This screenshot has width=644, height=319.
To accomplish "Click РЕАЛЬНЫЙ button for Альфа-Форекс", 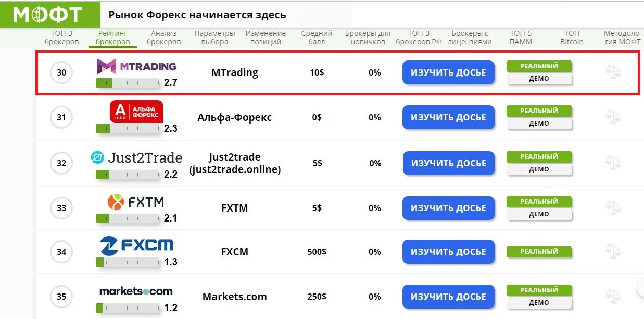I will [539, 111].
